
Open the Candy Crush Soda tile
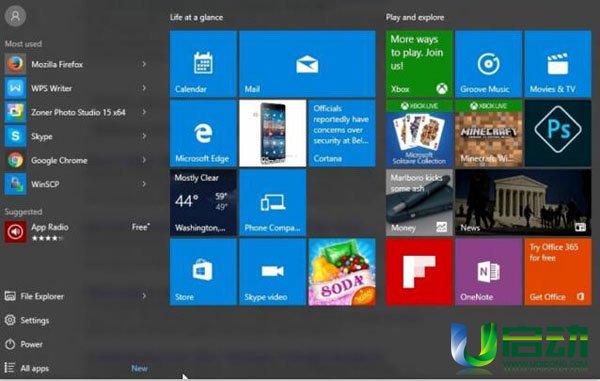(x=342, y=272)
